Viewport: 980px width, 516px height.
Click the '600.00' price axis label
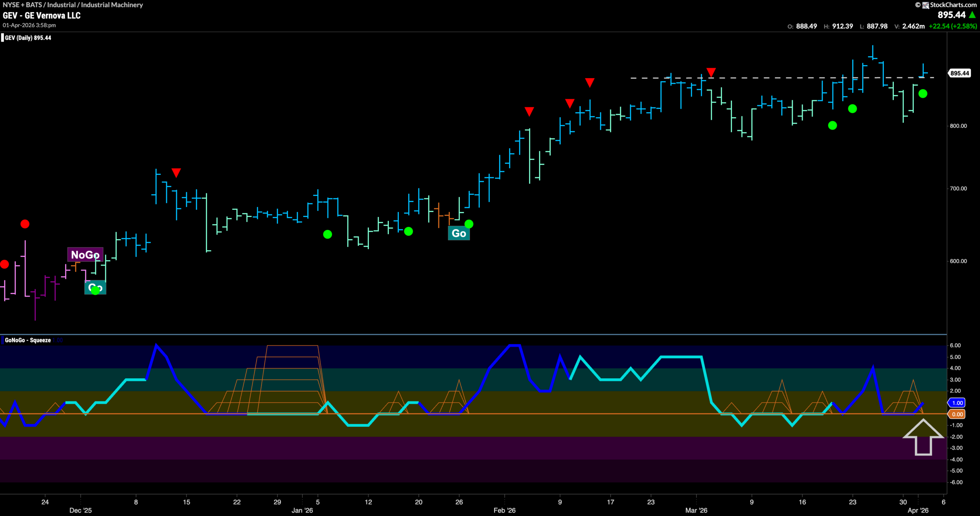click(958, 261)
